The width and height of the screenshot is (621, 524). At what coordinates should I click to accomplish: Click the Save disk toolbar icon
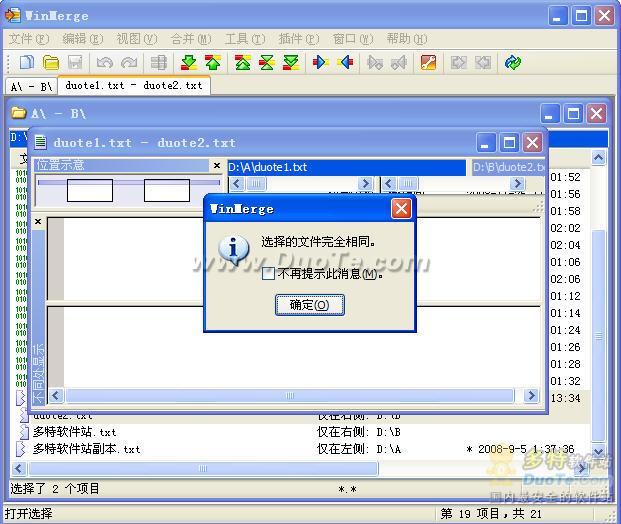75,62
